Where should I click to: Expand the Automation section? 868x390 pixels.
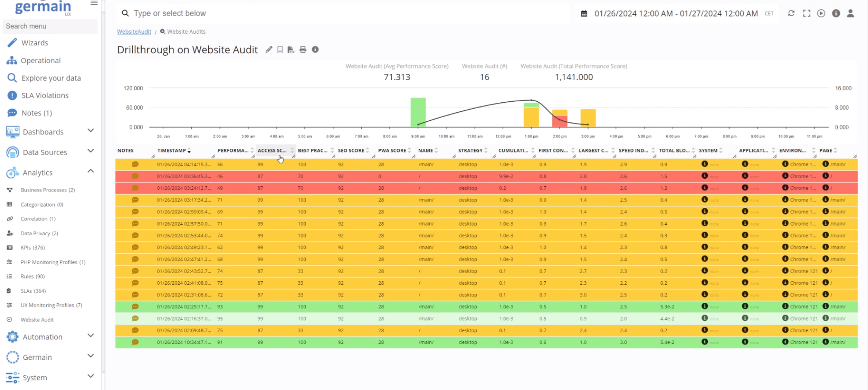coord(90,336)
